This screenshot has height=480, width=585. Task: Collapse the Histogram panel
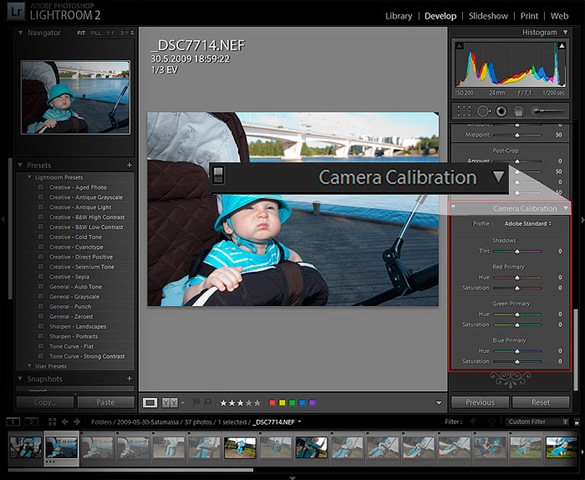566,32
